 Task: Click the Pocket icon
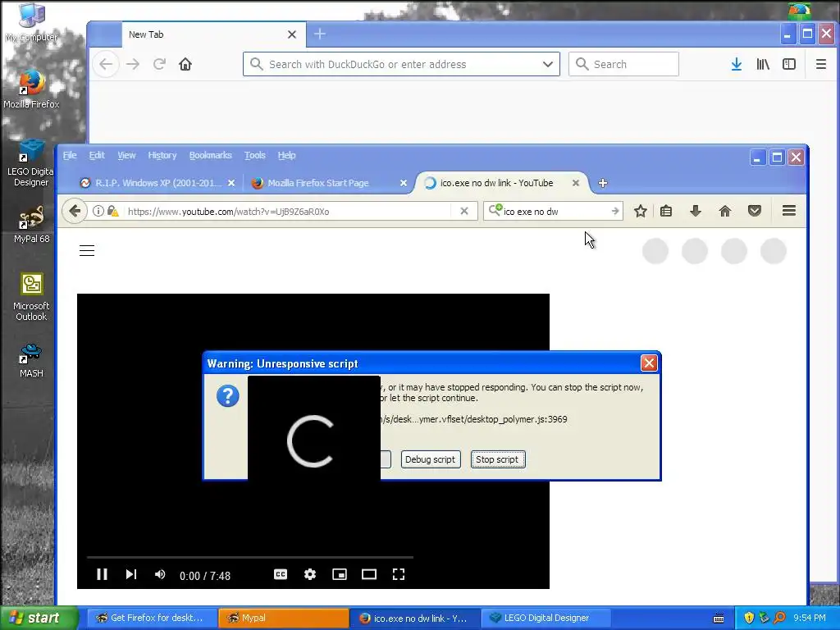(755, 211)
